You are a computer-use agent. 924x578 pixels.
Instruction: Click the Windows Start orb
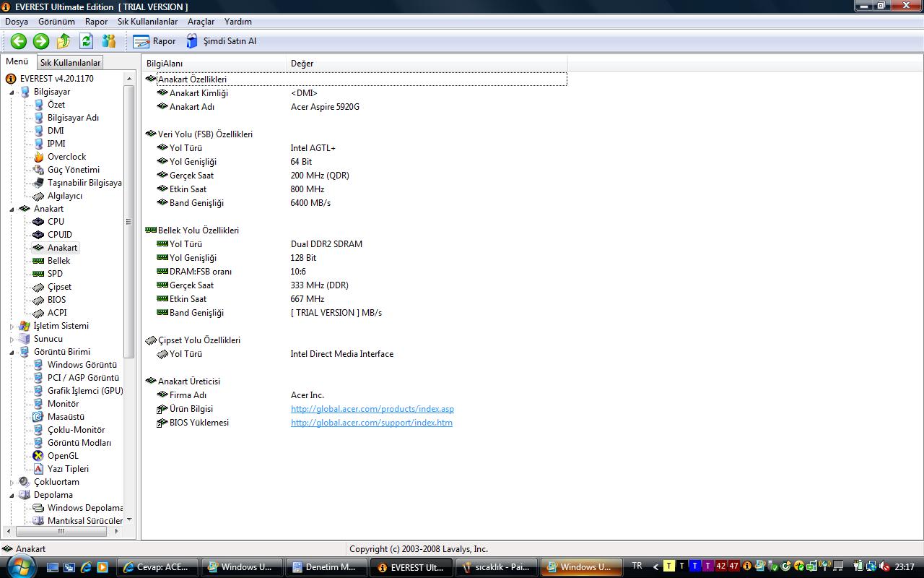(x=19, y=568)
